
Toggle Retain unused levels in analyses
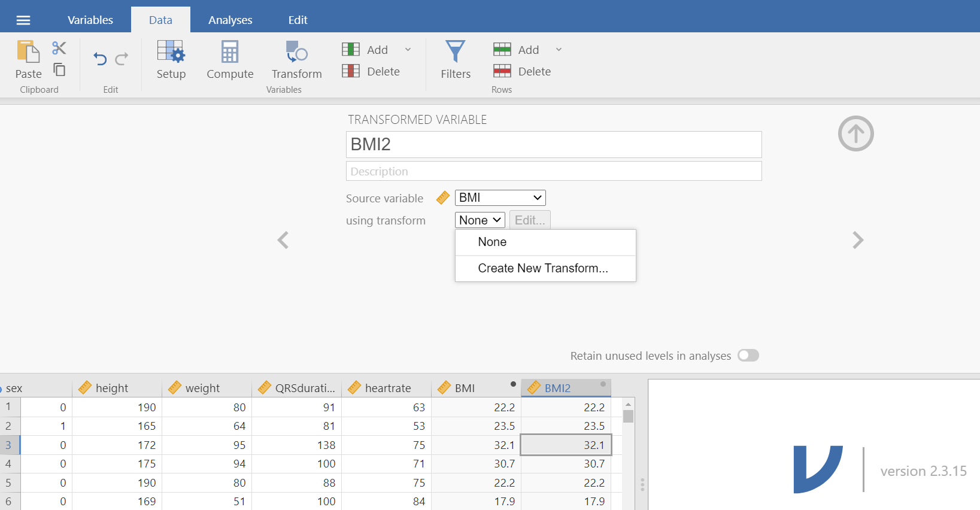point(748,356)
